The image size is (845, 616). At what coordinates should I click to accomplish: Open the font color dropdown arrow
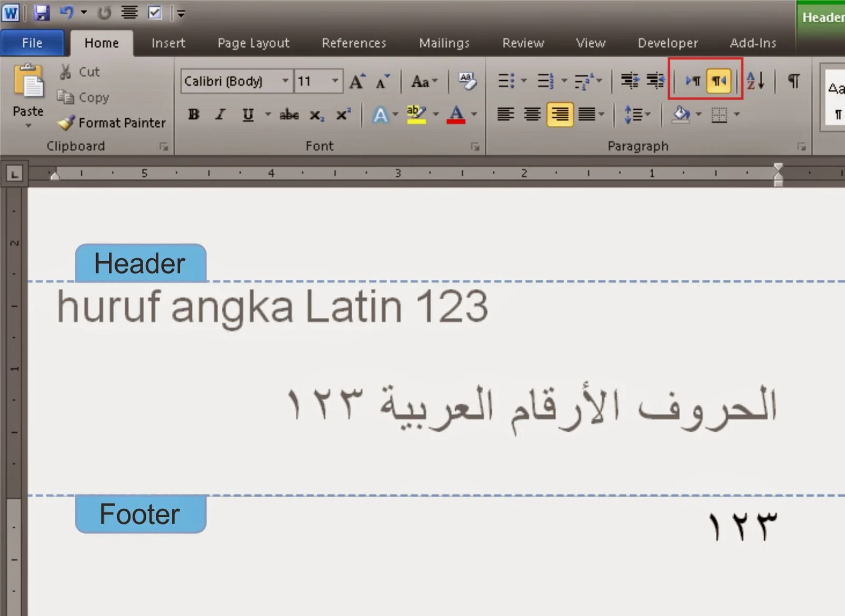474,114
